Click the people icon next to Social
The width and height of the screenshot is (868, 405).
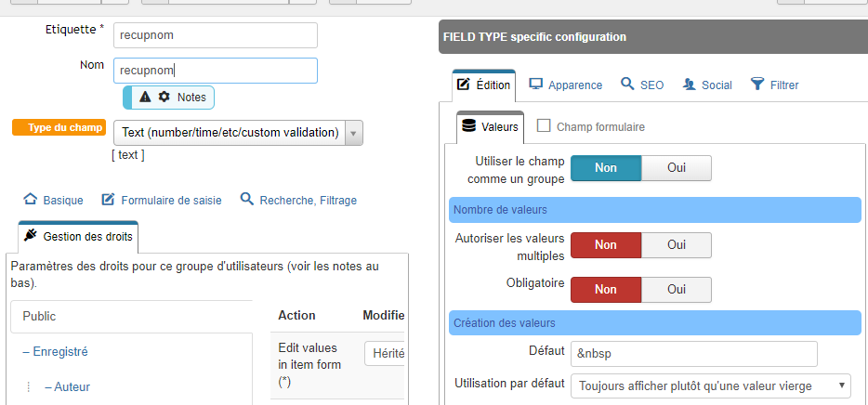(x=690, y=85)
